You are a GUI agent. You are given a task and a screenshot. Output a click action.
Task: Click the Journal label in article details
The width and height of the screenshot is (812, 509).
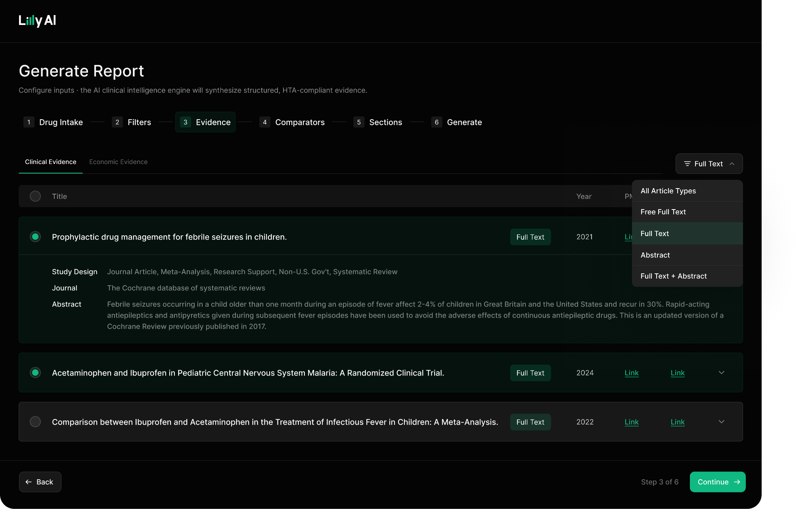point(65,288)
